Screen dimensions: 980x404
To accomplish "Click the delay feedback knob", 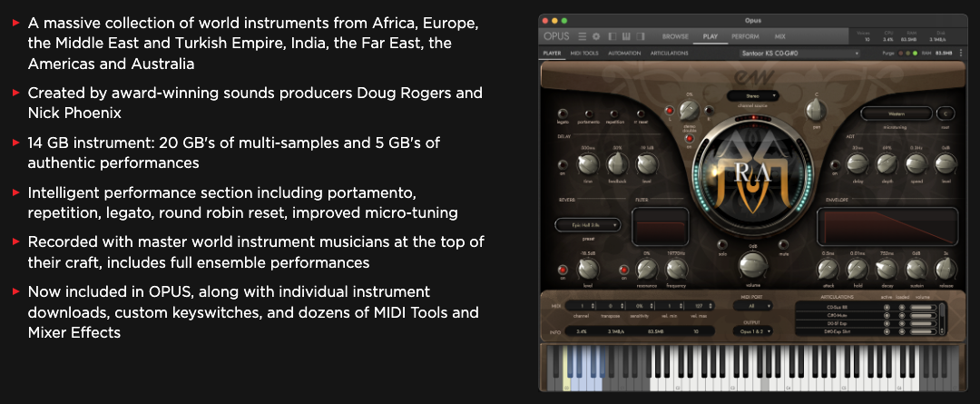I will click(x=618, y=163).
